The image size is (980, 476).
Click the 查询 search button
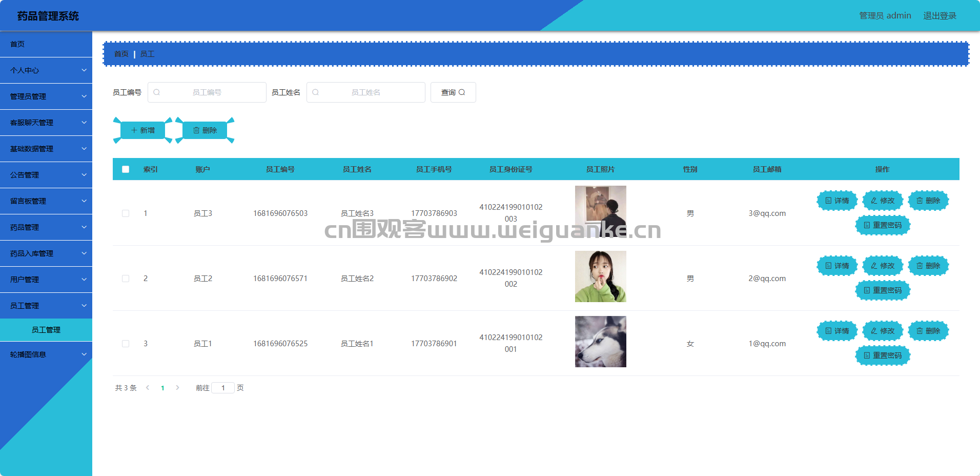(x=453, y=92)
